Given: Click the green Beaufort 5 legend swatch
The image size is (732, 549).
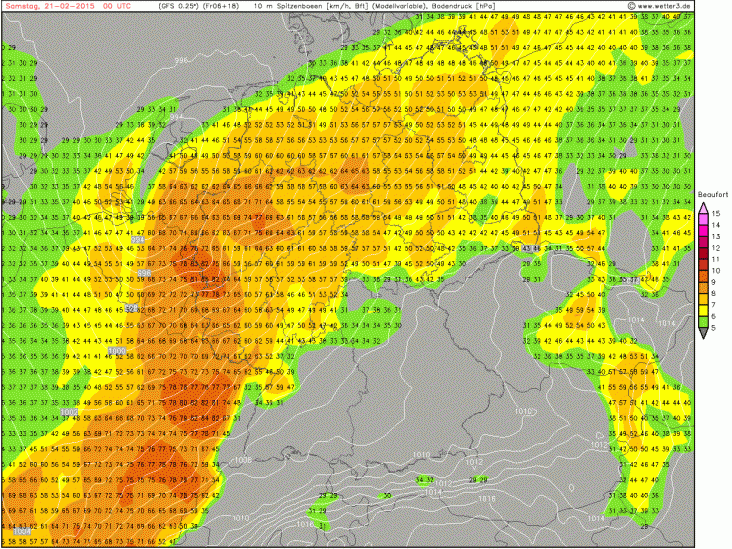Looking at the screenshot, I should [x=704, y=322].
